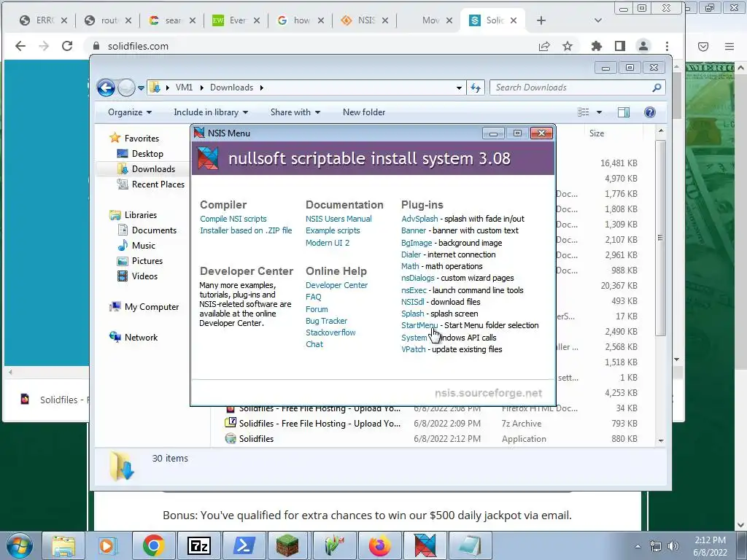The height and width of the screenshot is (560, 747).
Task: Select Documents under Libraries
Action: point(154,230)
